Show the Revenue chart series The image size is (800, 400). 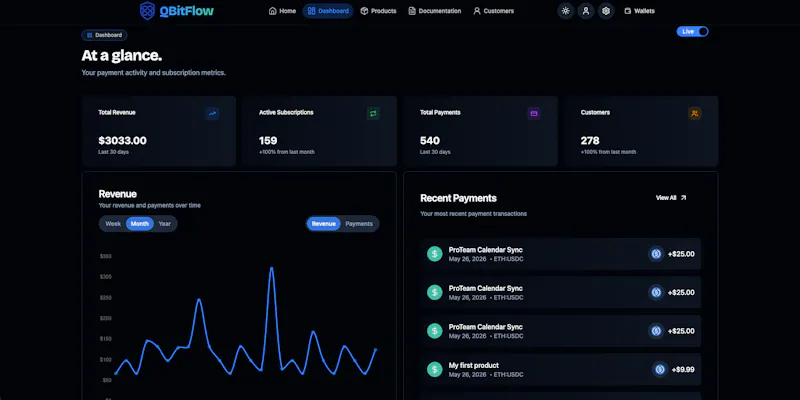[x=323, y=223]
